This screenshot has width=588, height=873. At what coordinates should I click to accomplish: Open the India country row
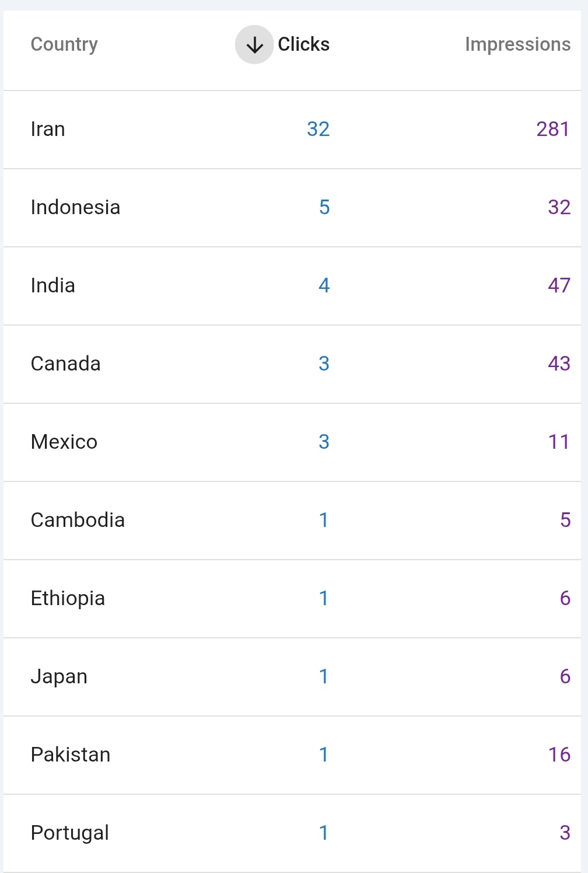coord(292,286)
